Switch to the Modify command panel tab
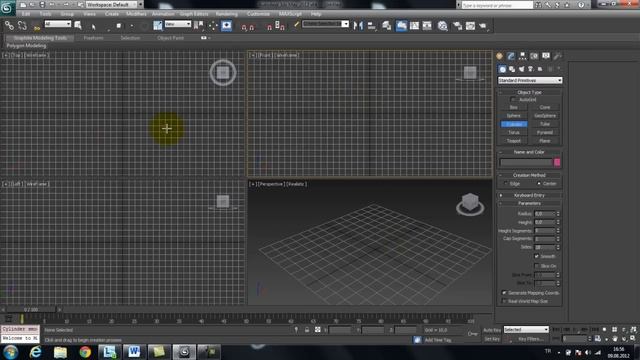This screenshot has width=640, height=360. pos(511,56)
